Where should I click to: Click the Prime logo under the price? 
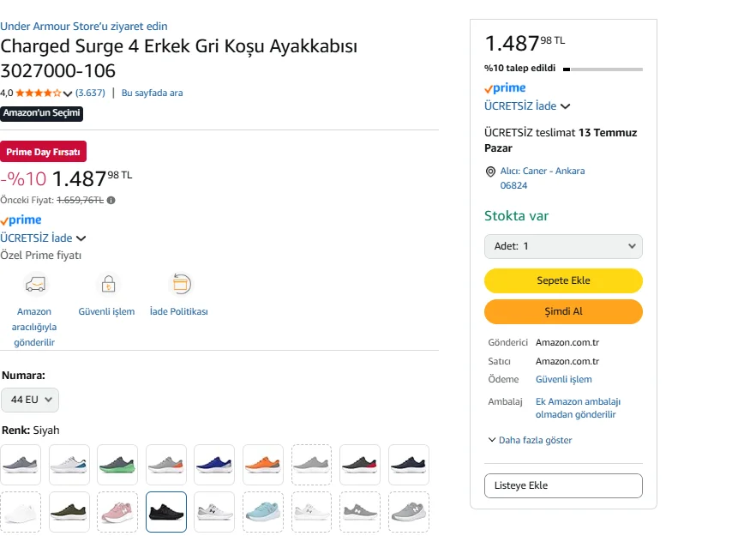pyautogui.click(x=21, y=220)
